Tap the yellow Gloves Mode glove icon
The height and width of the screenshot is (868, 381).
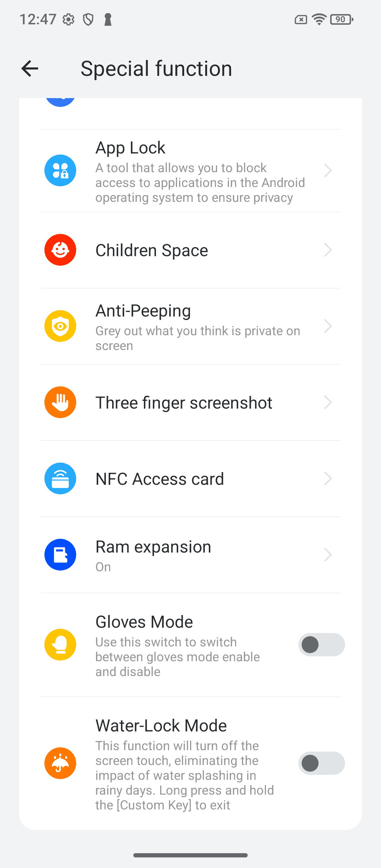(x=60, y=645)
